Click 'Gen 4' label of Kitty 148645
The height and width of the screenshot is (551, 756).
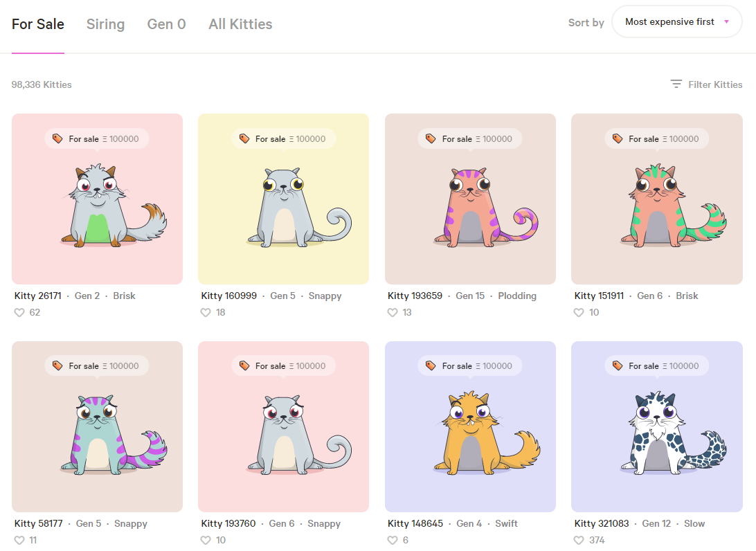tap(469, 523)
